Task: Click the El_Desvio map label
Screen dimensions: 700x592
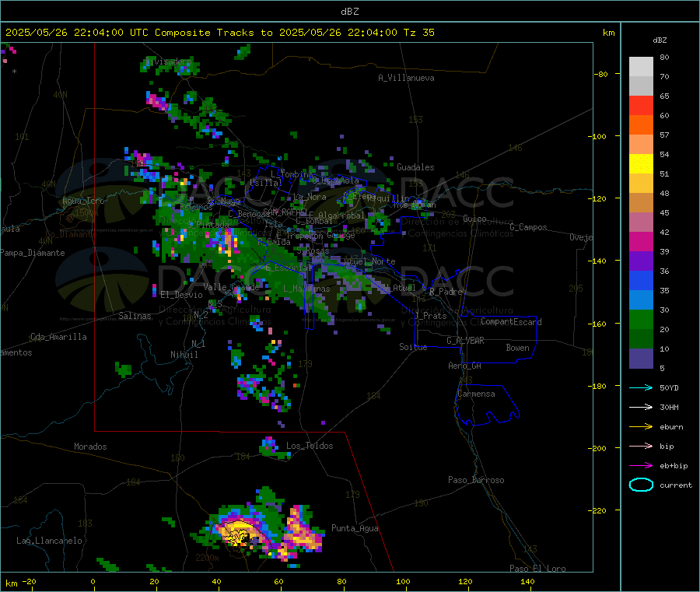Action: (181, 295)
